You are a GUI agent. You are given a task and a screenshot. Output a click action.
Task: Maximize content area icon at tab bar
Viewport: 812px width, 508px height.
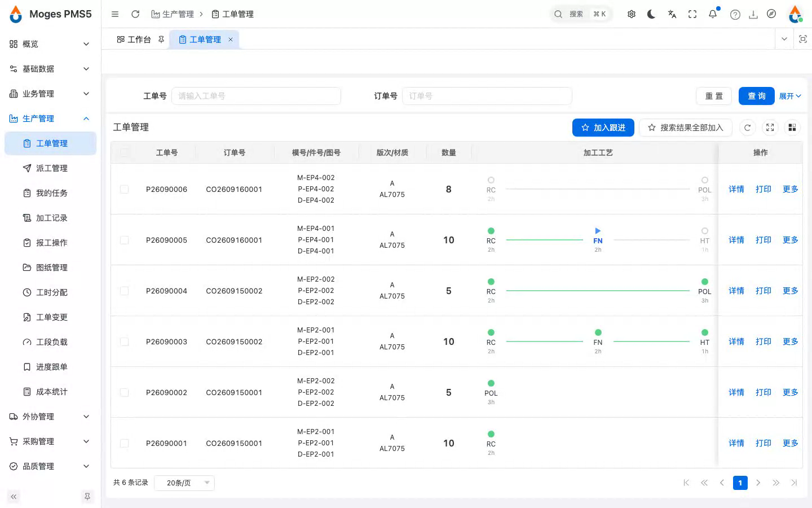[x=803, y=39]
